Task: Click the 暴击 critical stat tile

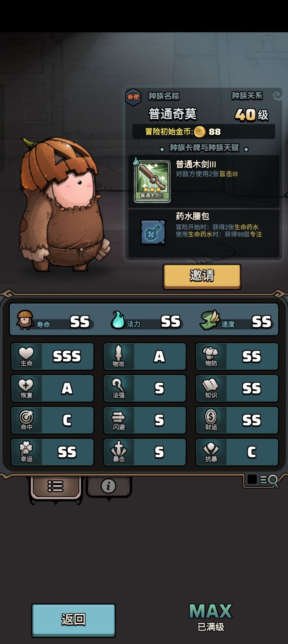Action: click(145, 452)
